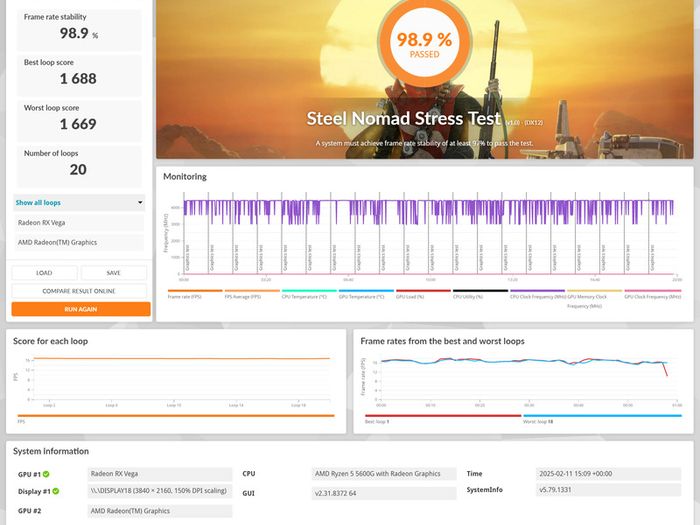Click the Score for each loop heading

click(x=50, y=341)
